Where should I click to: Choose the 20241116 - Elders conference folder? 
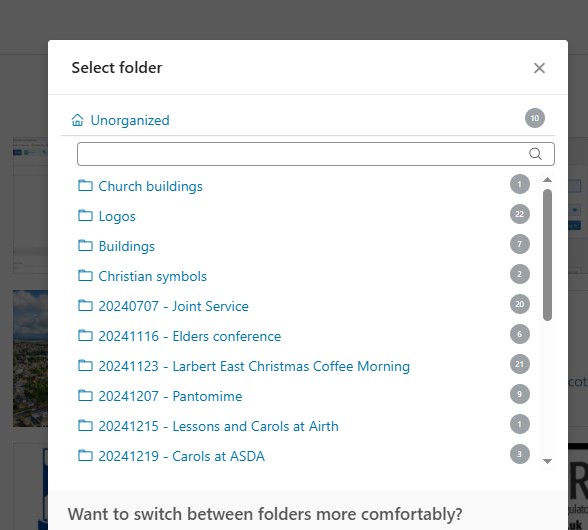[x=189, y=336]
